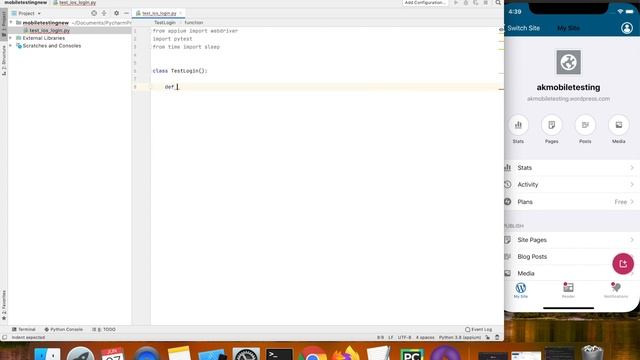This screenshot has height=360, width=640.
Task: Tap Switch Site in WordPress app
Action: 523,28
